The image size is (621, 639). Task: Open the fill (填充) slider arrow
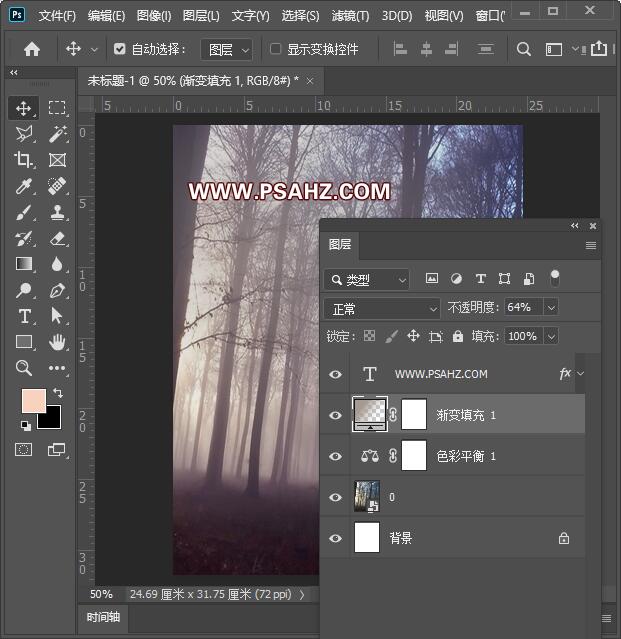pyautogui.click(x=551, y=337)
